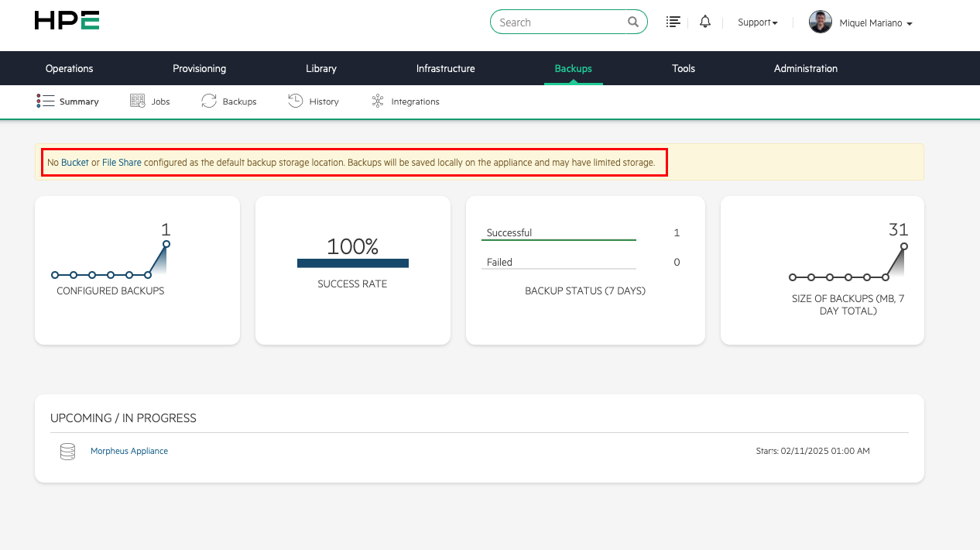This screenshot has width=980, height=550.
Task: Click Miquel Mariano's profile avatar
Action: coord(820,22)
